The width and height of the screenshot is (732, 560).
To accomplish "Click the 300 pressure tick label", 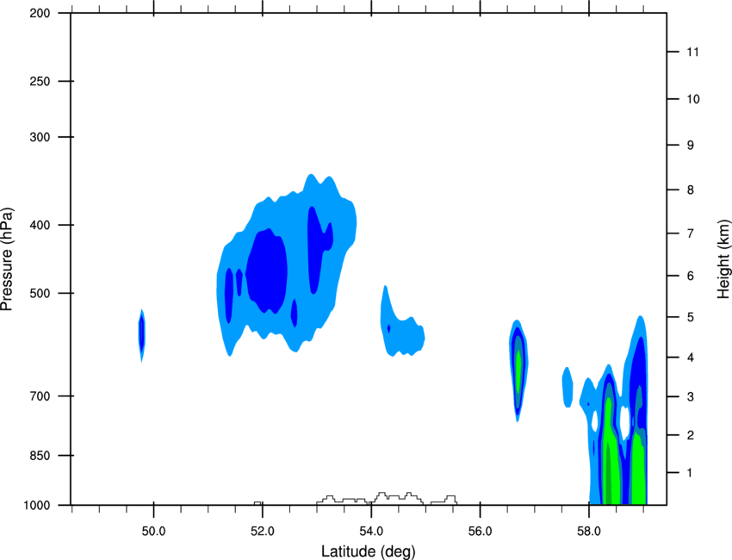I will [40, 137].
